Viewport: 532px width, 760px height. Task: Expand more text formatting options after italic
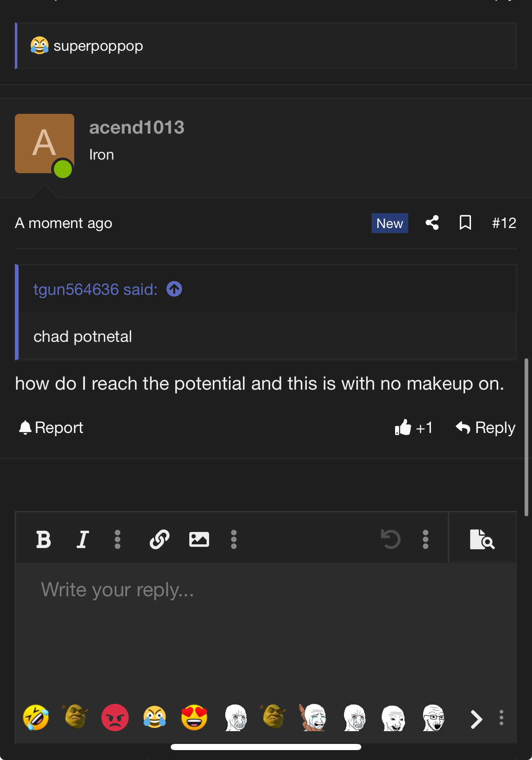click(118, 539)
